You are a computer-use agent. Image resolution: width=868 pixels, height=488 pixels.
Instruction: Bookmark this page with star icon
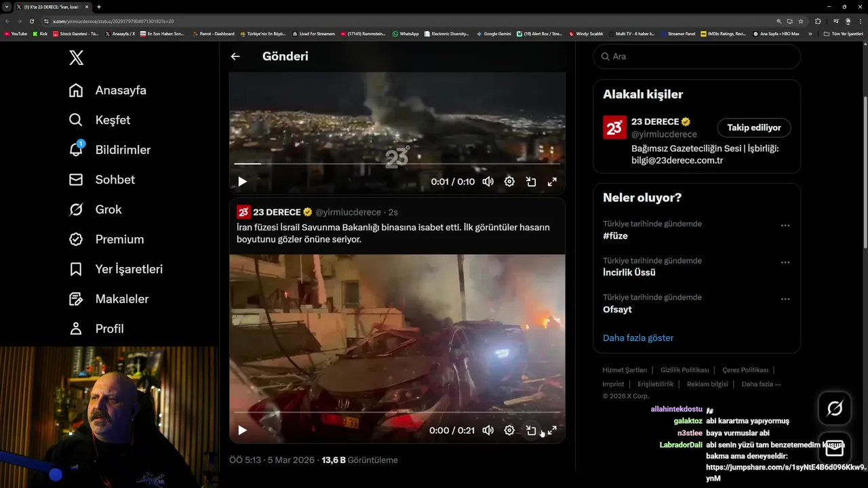(801, 21)
